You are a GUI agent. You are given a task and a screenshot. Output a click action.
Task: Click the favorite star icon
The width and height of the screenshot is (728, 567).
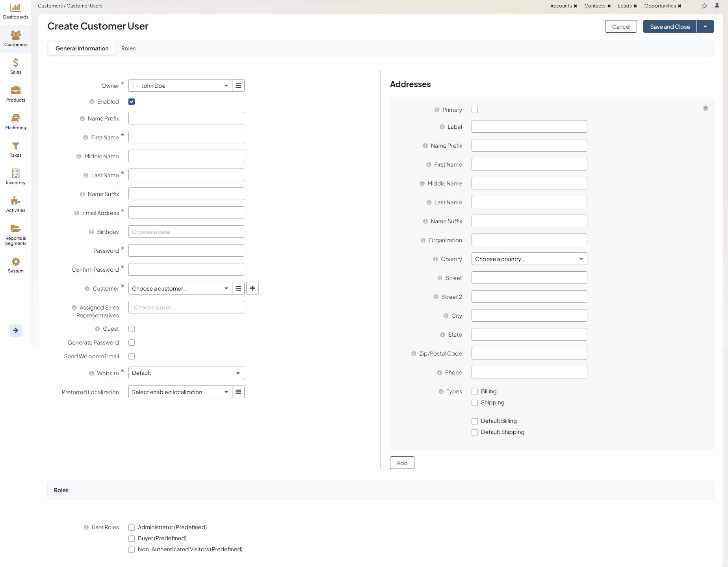704,6
